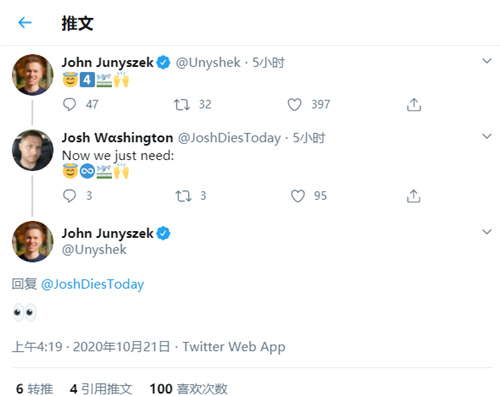The image size is (500, 396).
Task: Retweet the tweet with 32 retweets
Action: tap(182, 105)
